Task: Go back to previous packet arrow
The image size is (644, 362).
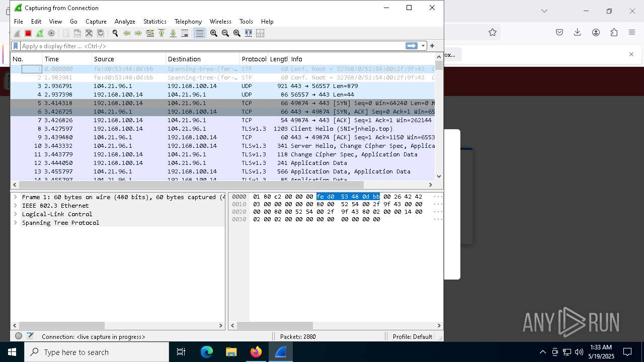Action: tap(127, 33)
